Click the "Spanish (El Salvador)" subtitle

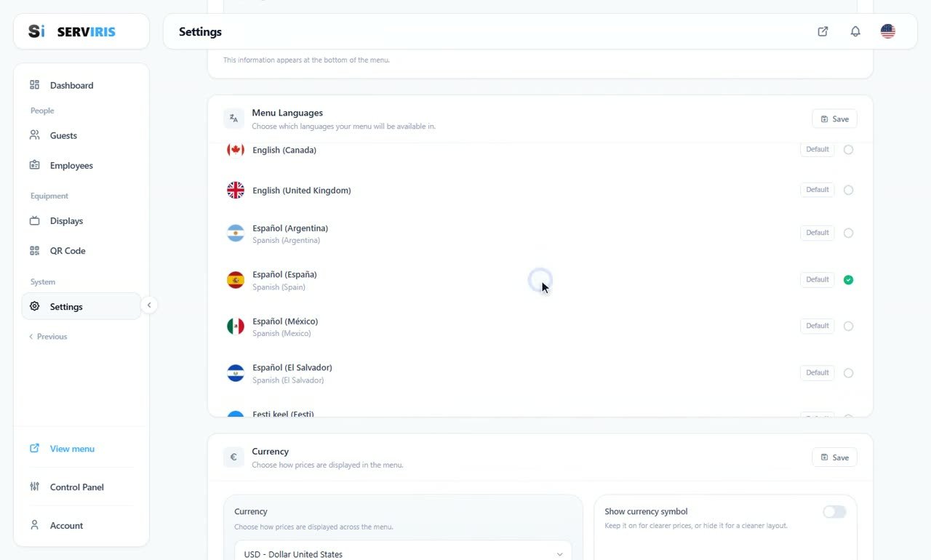[288, 380]
